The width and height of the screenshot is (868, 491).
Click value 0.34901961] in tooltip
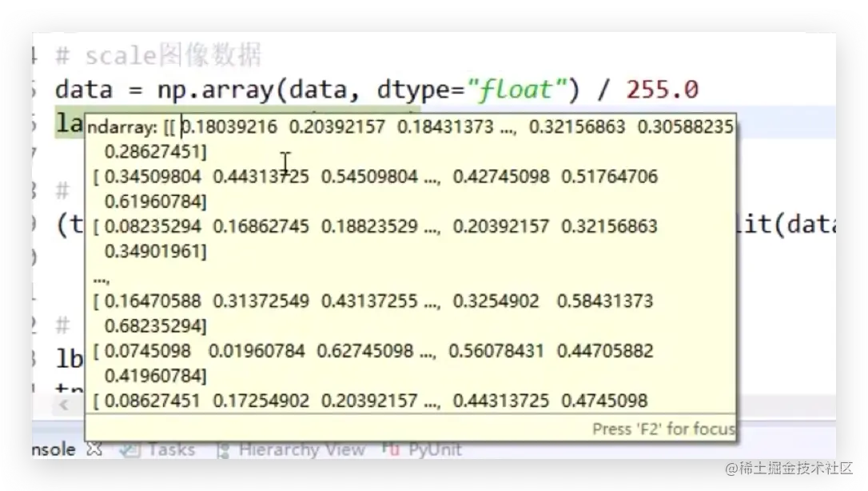click(156, 251)
